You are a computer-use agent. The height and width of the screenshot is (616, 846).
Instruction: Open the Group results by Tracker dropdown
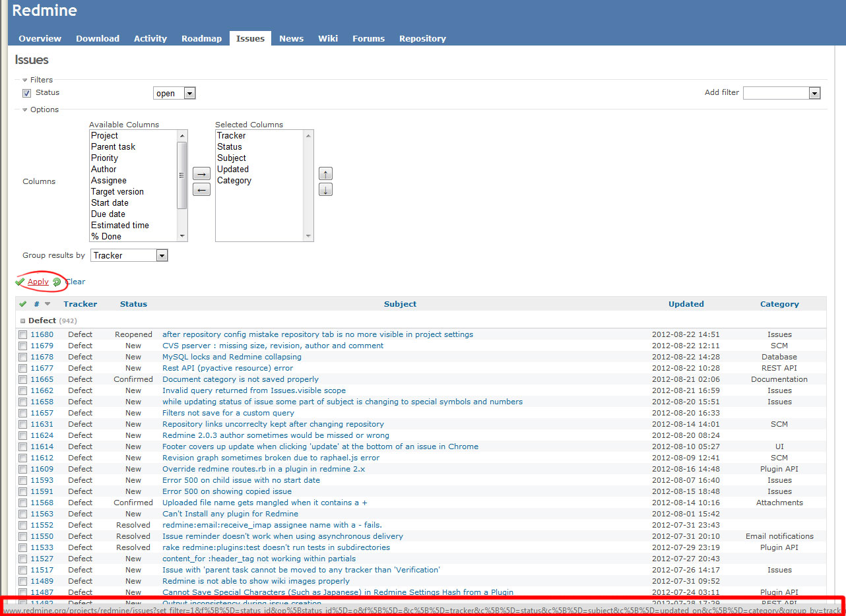[x=129, y=255]
